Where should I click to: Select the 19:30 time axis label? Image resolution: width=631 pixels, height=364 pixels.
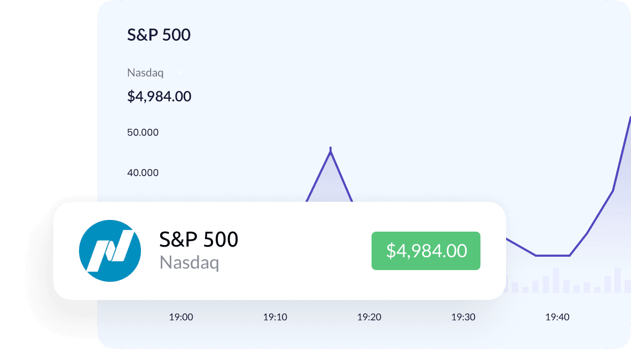463,317
